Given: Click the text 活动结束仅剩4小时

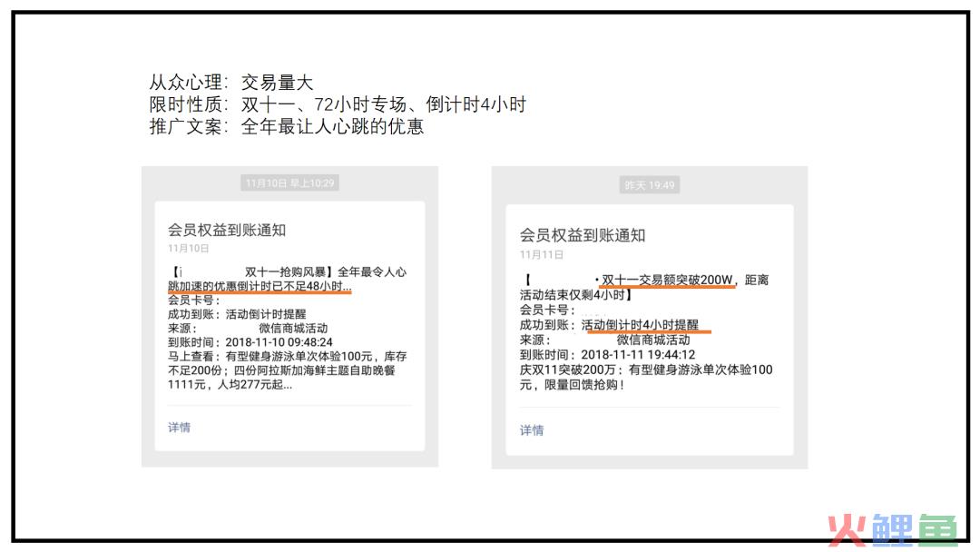Looking at the screenshot, I should tap(572, 294).
